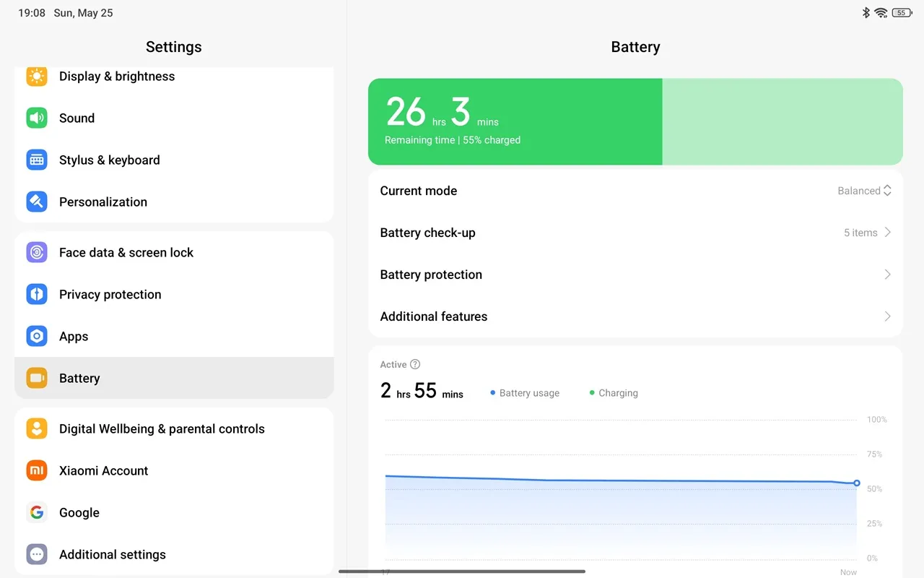Tap the current point marker on battery graph

857,483
